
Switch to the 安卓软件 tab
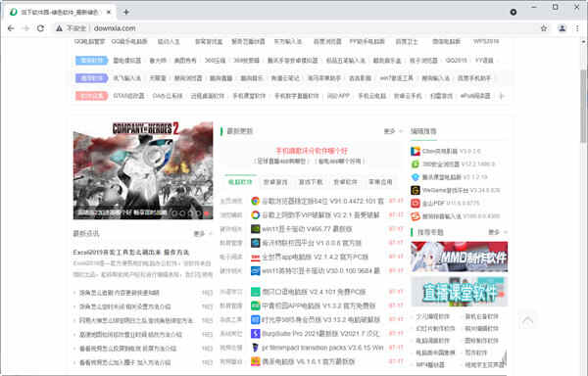[345, 182]
